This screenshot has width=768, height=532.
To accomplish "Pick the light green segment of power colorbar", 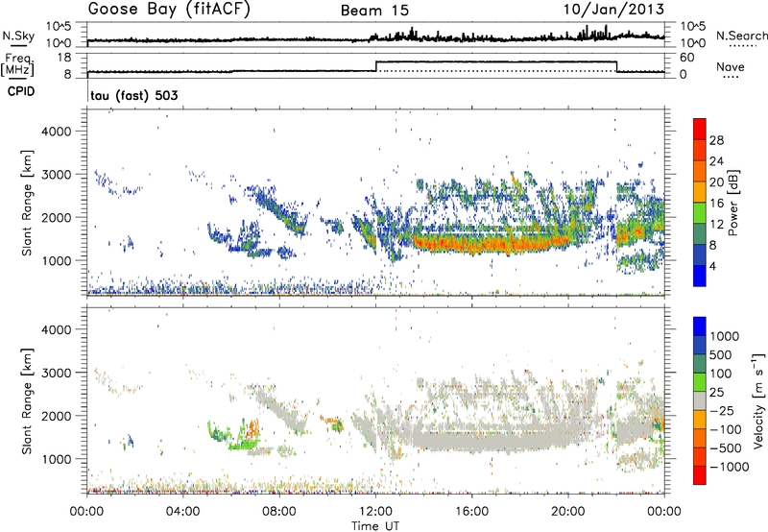I will pyautogui.click(x=700, y=213).
